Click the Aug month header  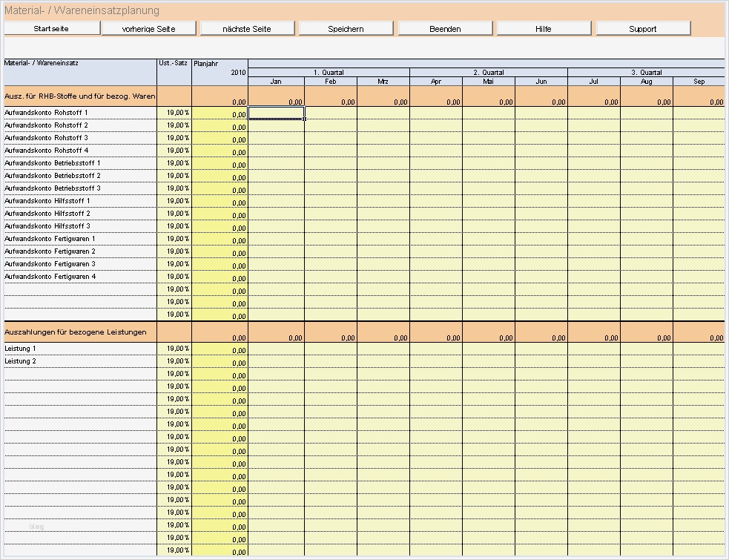(x=647, y=82)
